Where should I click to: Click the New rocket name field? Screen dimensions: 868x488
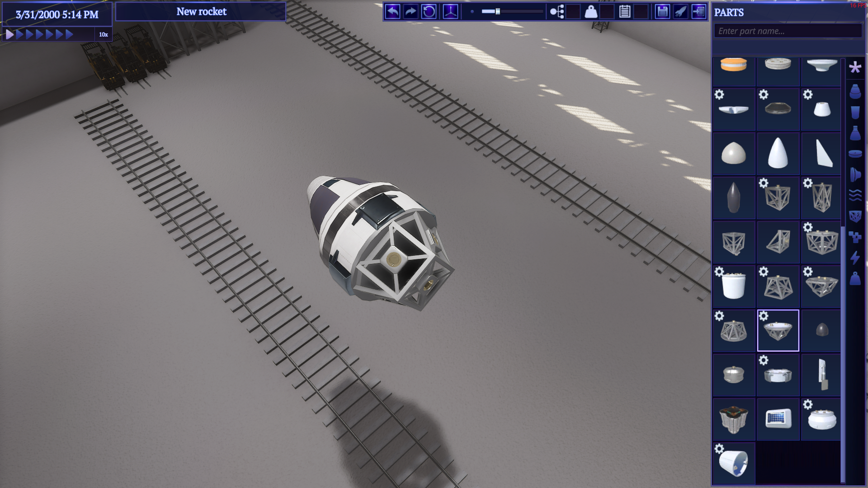201,12
